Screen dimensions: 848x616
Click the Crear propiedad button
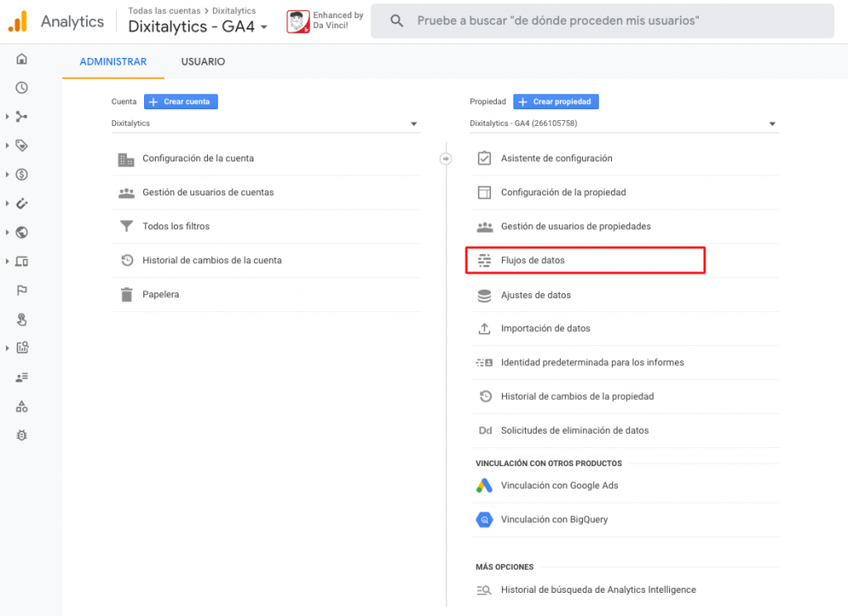(556, 102)
